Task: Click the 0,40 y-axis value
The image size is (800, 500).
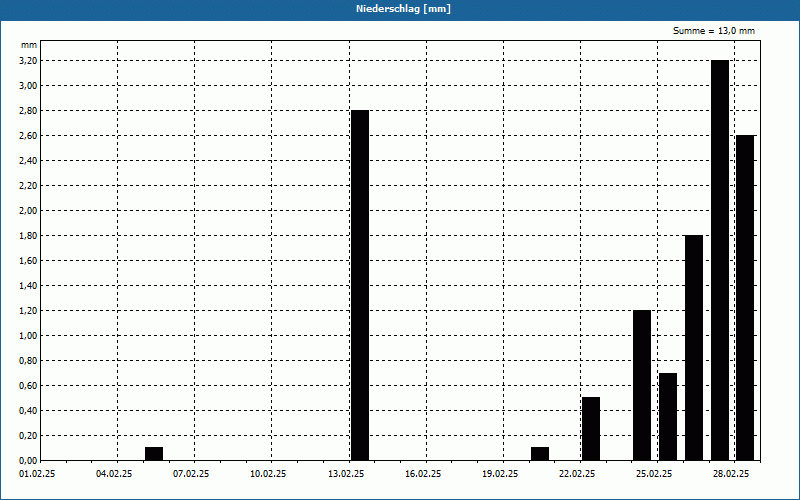Action: tap(28, 411)
